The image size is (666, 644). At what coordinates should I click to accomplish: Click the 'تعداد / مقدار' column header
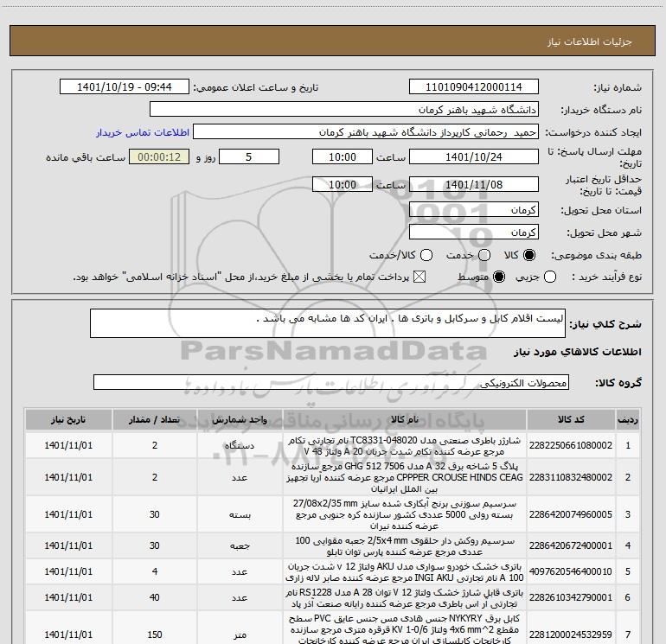tap(155, 419)
